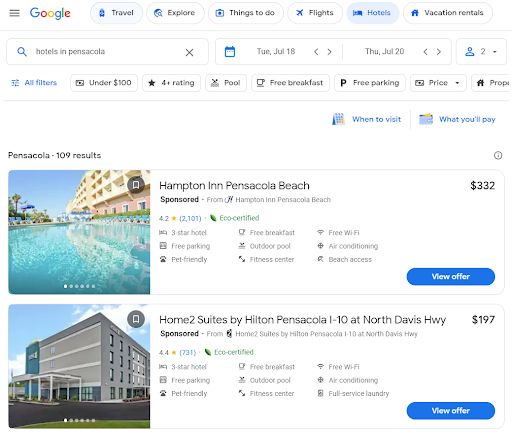Image resolution: width=512 pixels, height=434 pixels.
Task: Switch to the Travel tab
Action: (x=116, y=13)
